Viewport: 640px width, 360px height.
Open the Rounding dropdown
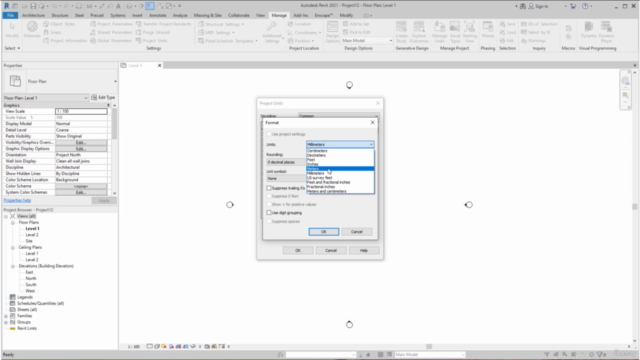click(x=286, y=162)
